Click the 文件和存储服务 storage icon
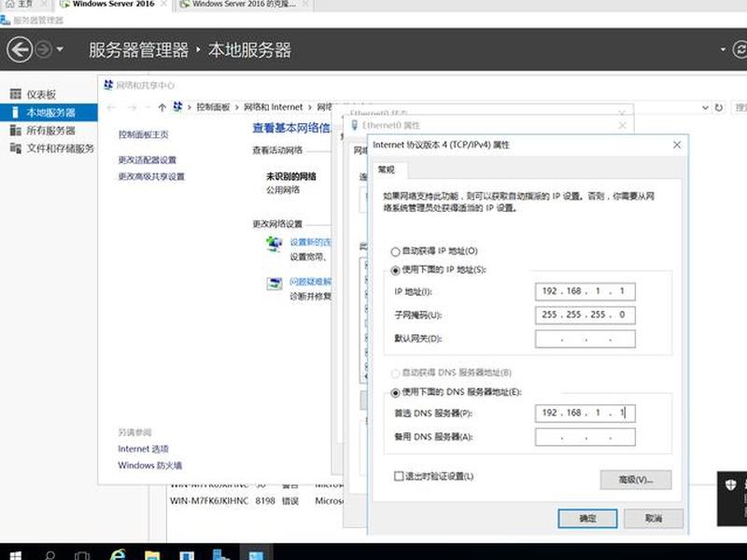Image resolution: width=747 pixels, height=560 pixels. (x=15, y=148)
